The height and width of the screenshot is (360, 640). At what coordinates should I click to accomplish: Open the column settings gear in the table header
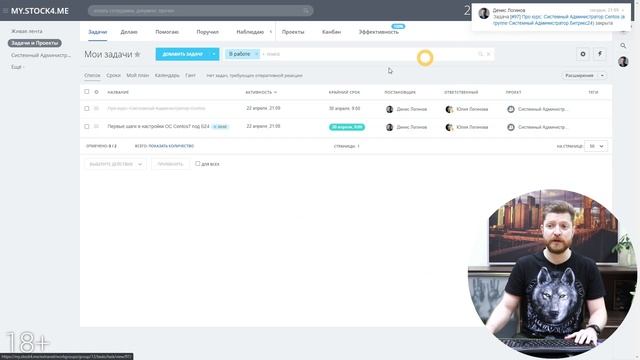click(x=96, y=92)
